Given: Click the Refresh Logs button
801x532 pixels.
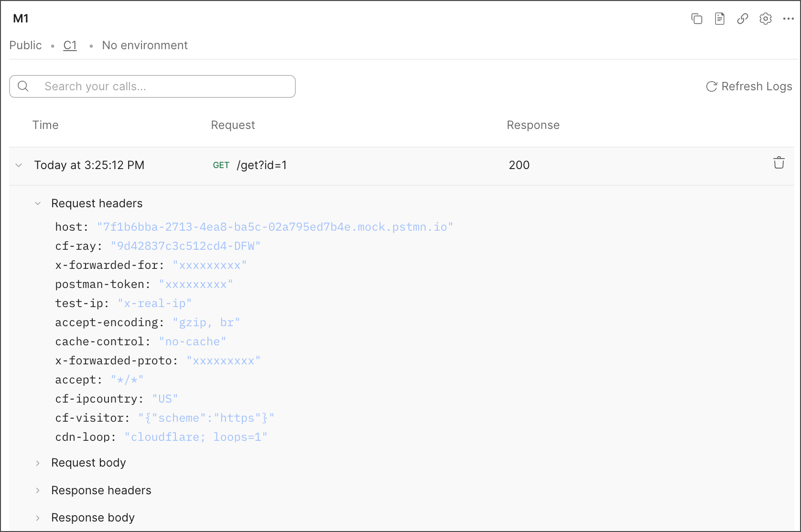Looking at the screenshot, I should tap(749, 86).
